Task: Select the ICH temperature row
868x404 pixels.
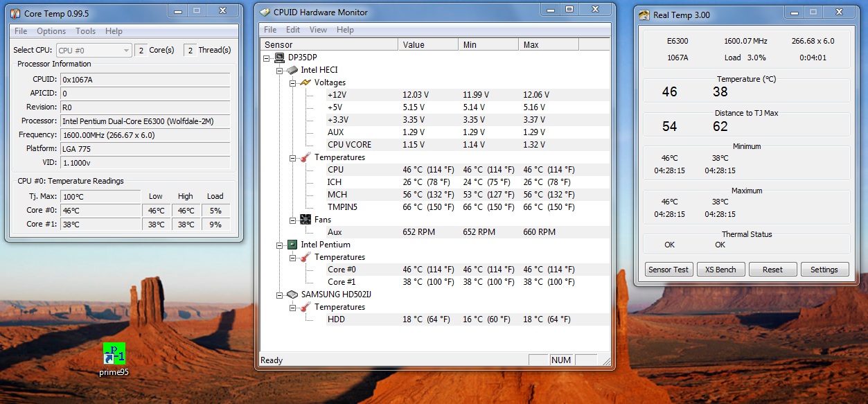Action: tap(468, 182)
